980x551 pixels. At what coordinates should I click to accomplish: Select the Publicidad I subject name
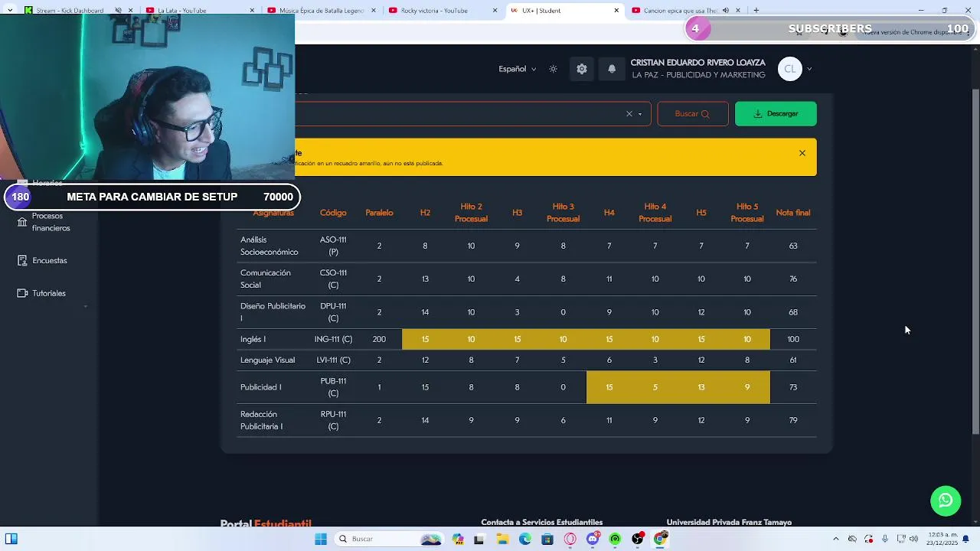pos(261,387)
